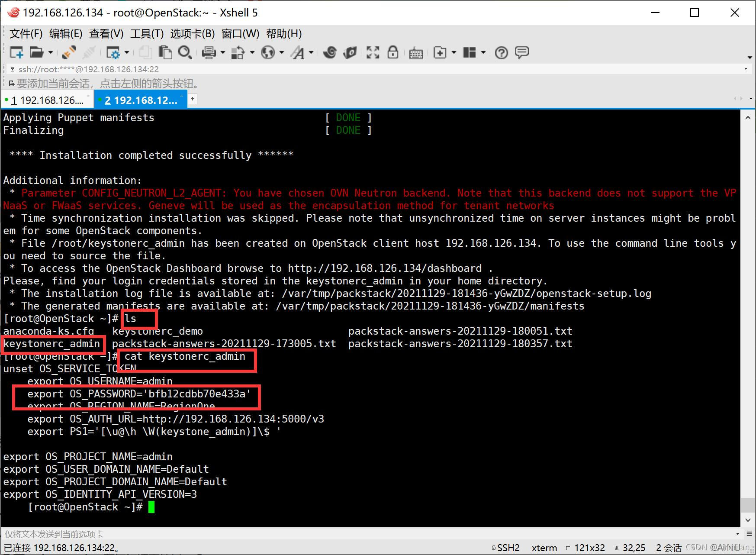
Task: Expand the Properties dropdown arrow
Action: [127, 53]
